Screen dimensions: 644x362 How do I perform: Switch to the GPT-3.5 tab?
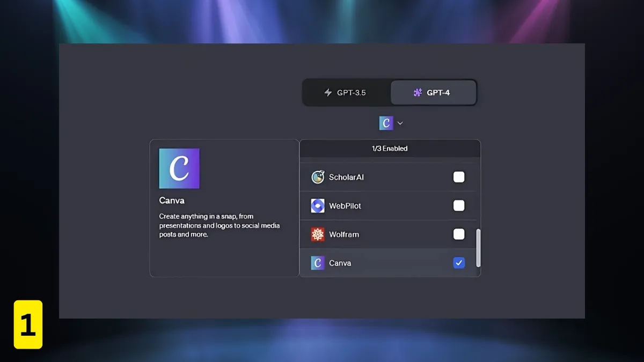click(x=346, y=92)
